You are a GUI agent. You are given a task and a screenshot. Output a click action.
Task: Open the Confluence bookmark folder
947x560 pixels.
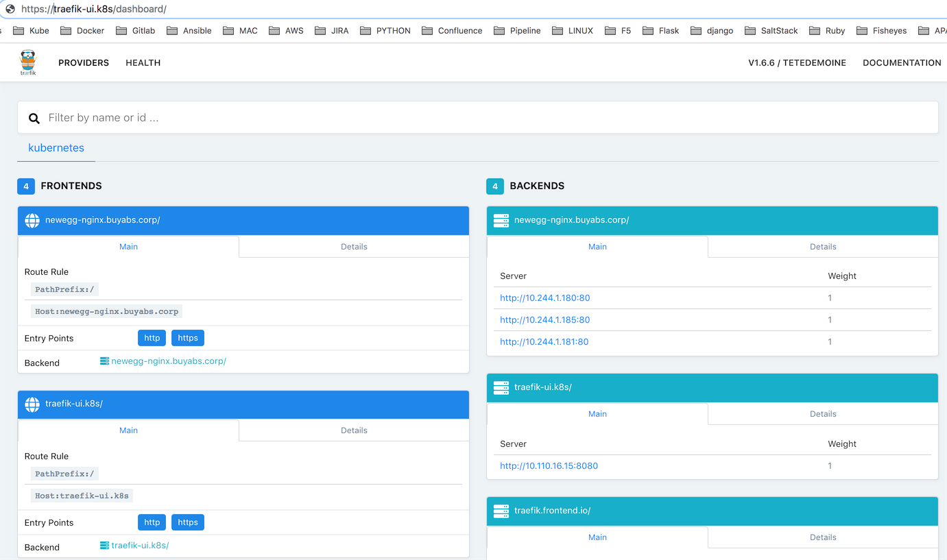click(452, 31)
